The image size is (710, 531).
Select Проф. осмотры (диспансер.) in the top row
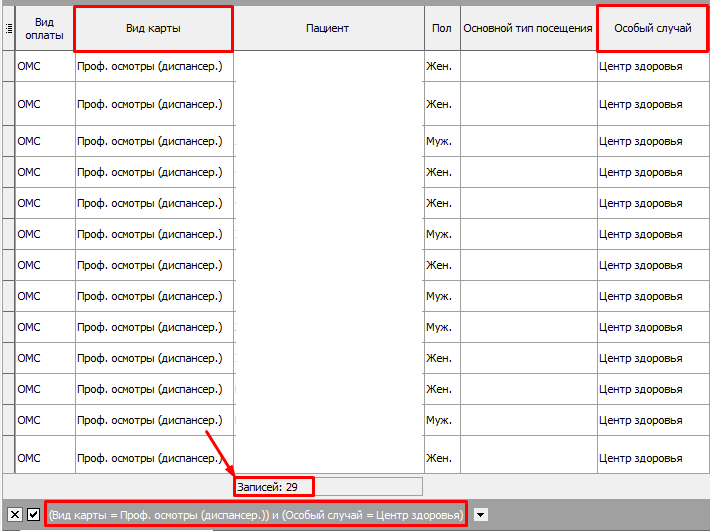pos(154,67)
